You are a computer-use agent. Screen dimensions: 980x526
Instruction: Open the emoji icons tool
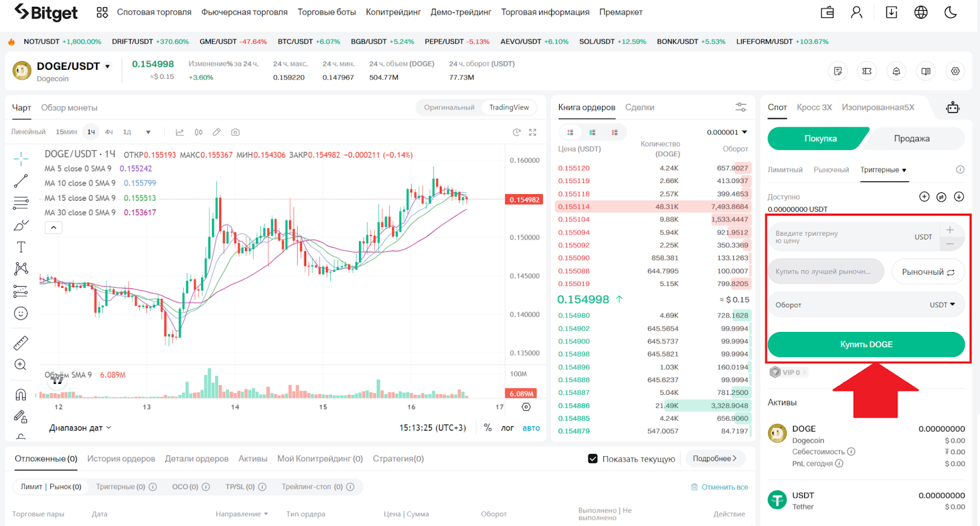point(21,314)
